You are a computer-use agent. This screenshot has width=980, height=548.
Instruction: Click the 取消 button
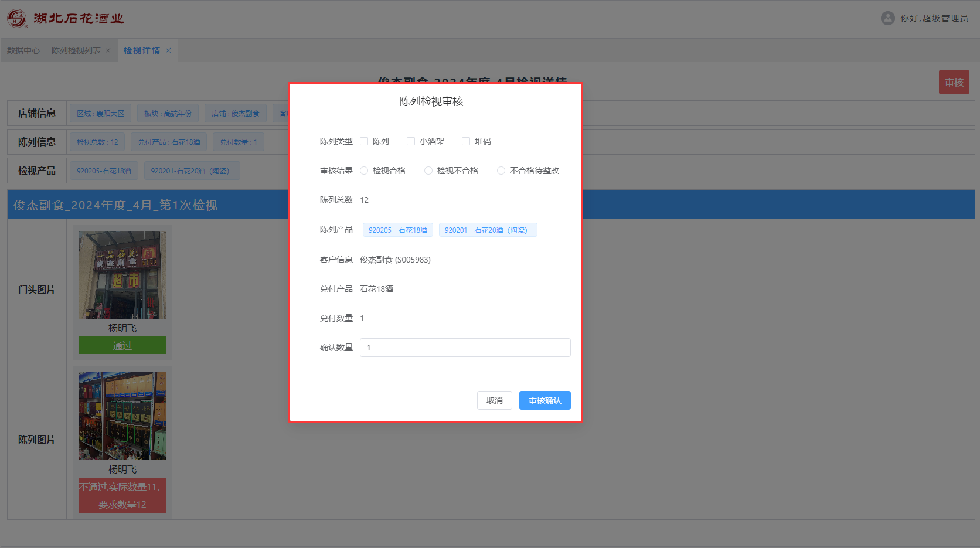[x=495, y=400]
